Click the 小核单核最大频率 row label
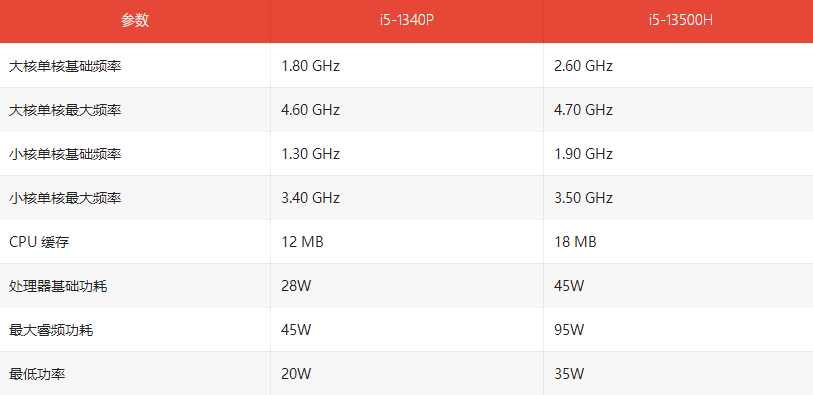Viewport: 813px width, 395px height. pos(65,198)
